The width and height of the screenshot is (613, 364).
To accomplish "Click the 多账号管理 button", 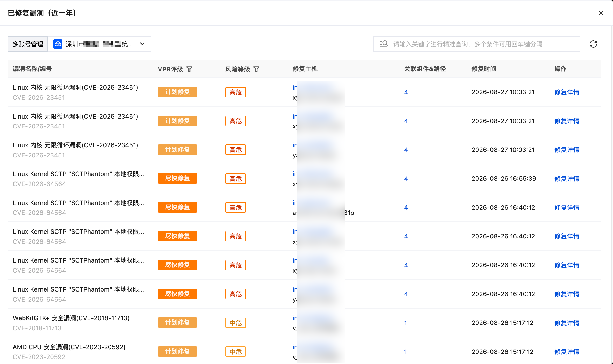I will [28, 44].
